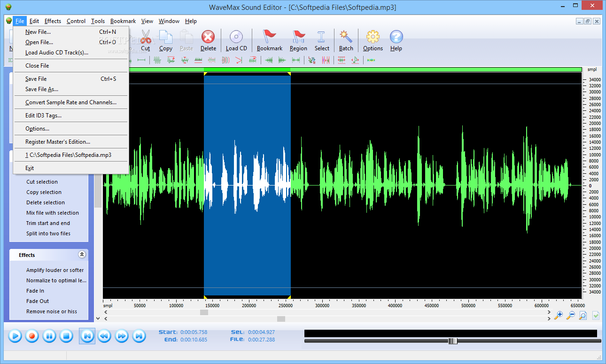The width and height of the screenshot is (606, 364).
Task: Click the Help question mark icon
Action: tap(396, 37)
